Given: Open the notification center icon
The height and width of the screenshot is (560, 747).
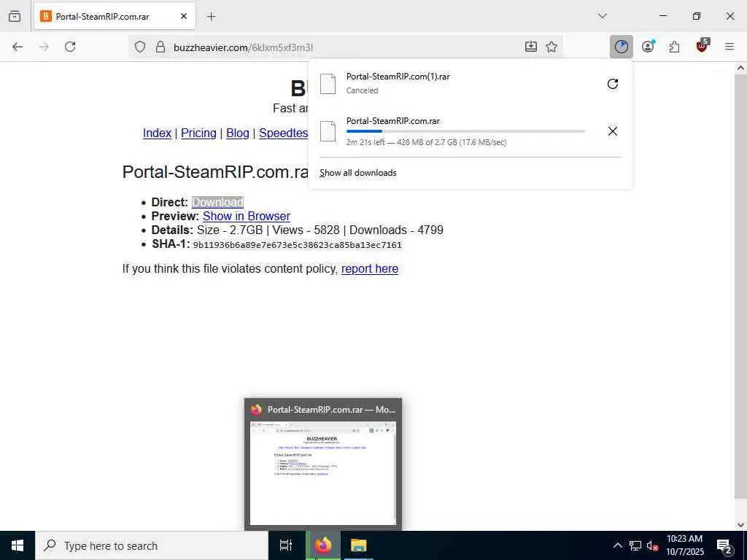Looking at the screenshot, I should 724,547.
